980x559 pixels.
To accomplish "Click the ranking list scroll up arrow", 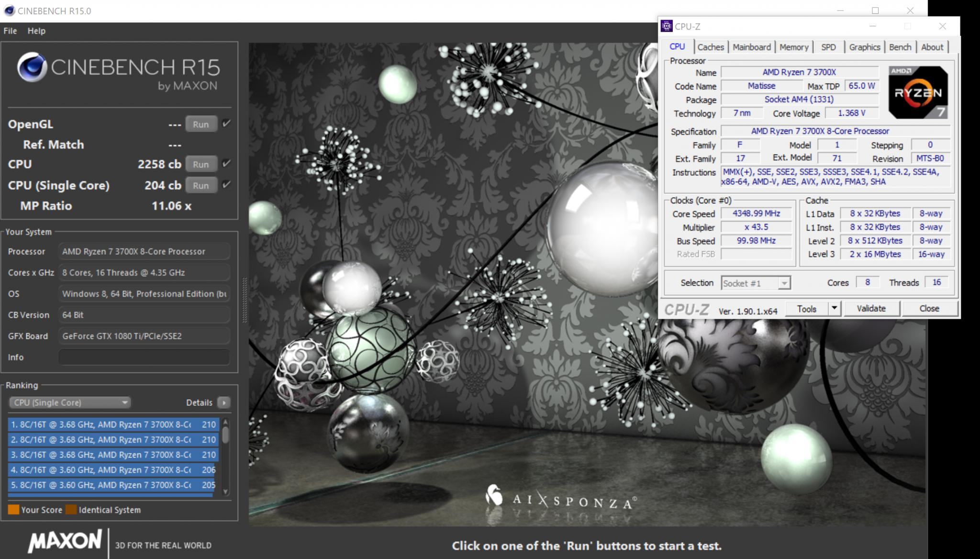I will [225, 421].
